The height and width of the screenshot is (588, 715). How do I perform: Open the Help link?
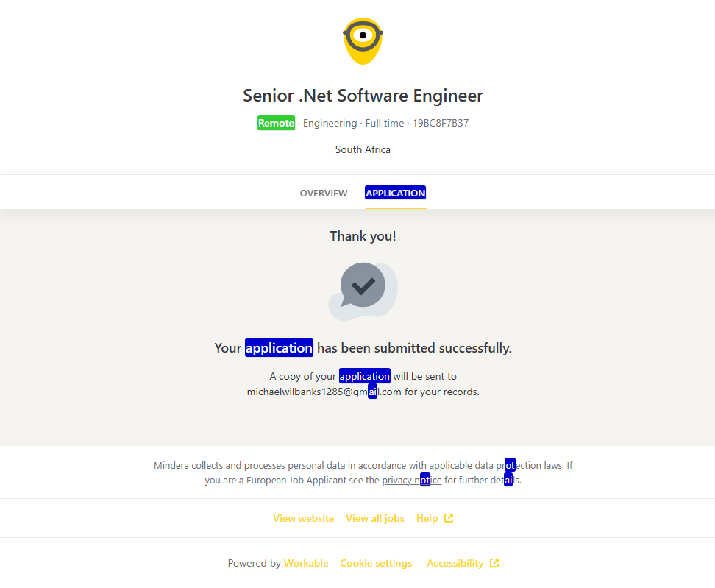[x=427, y=518]
